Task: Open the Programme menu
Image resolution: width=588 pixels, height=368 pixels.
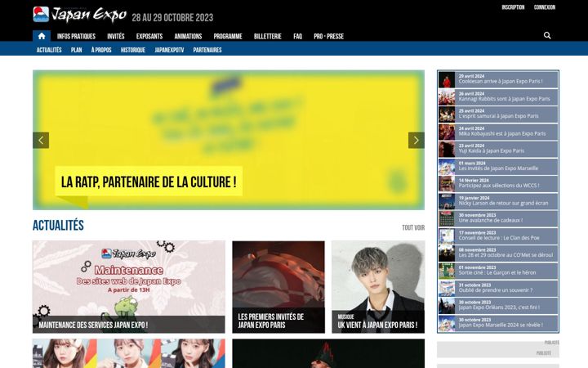Action: 228,37
